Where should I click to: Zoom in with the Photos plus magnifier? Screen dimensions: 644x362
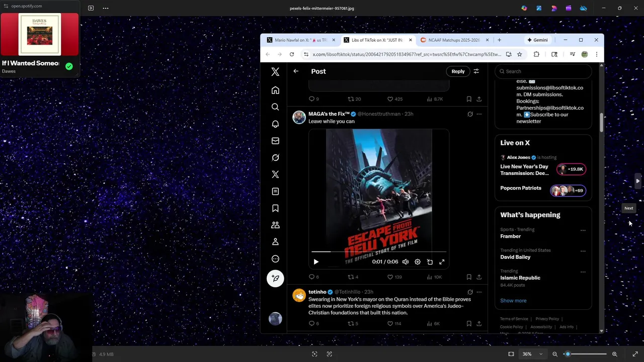pyautogui.click(x=614, y=354)
